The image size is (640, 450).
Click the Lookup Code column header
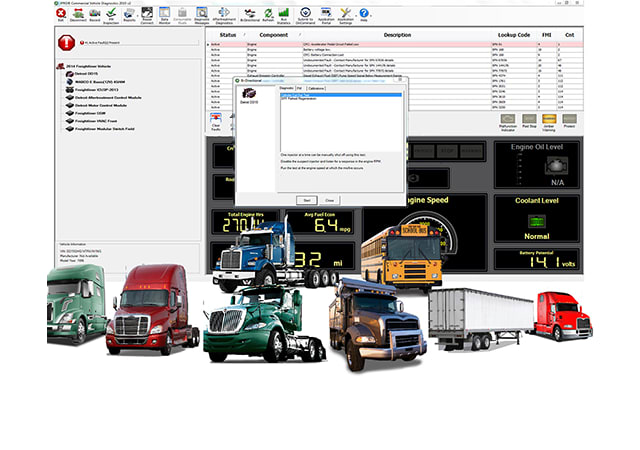(x=514, y=35)
